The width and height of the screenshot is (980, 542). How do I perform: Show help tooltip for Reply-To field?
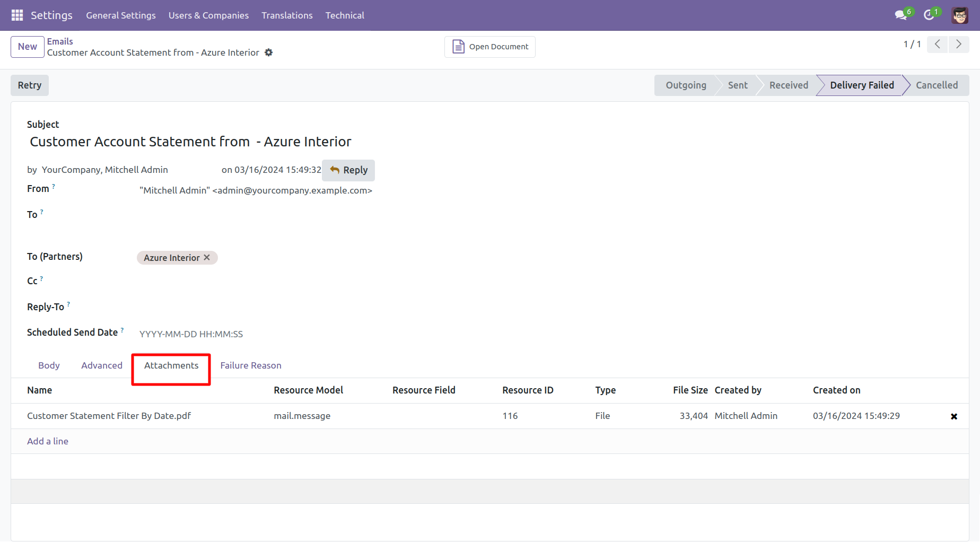[x=68, y=304]
